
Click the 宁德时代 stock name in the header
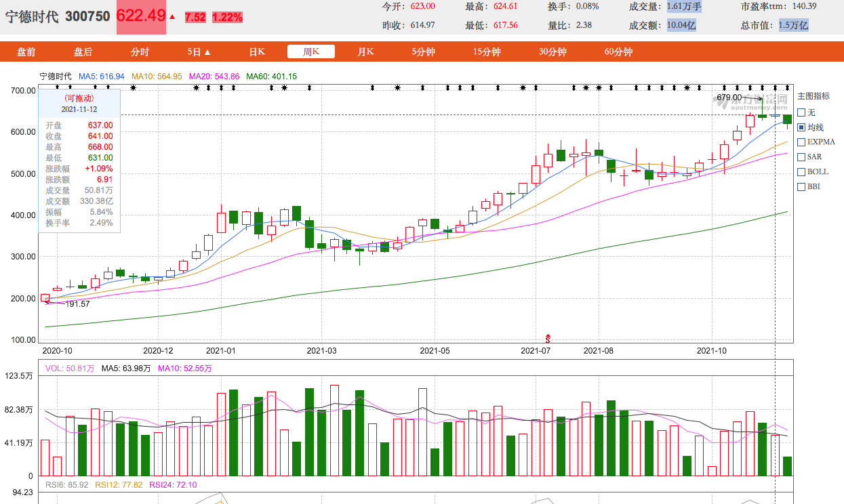point(33,17)
